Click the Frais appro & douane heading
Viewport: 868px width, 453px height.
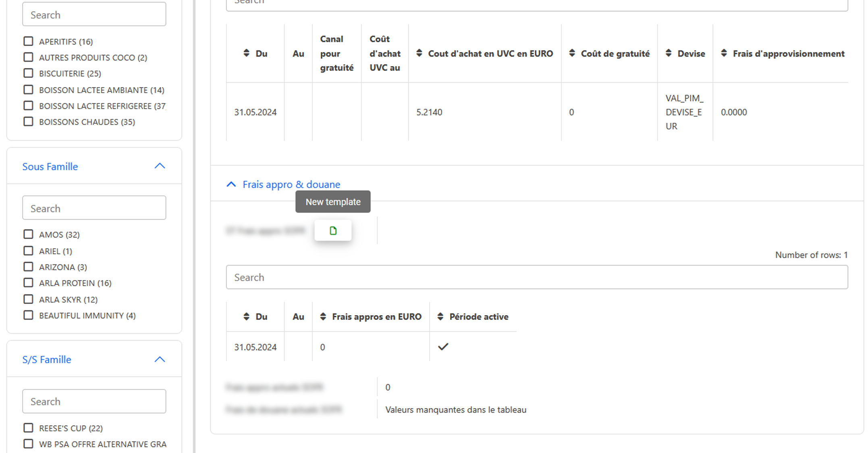point(291,185)
